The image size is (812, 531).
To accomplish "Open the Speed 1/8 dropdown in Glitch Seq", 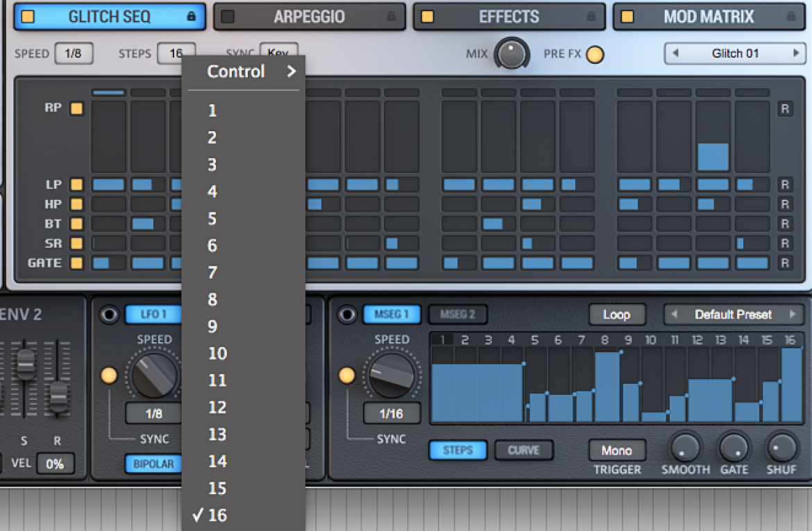I will coord(74,53).
